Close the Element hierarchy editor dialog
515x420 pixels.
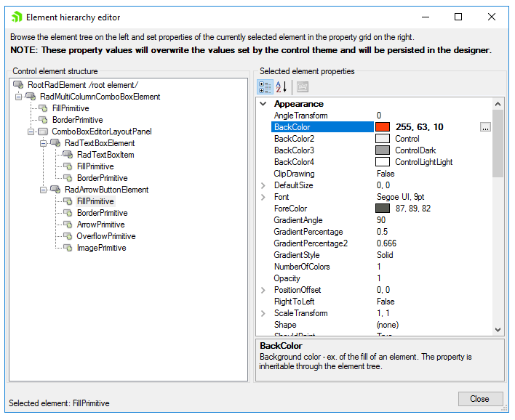480,399
